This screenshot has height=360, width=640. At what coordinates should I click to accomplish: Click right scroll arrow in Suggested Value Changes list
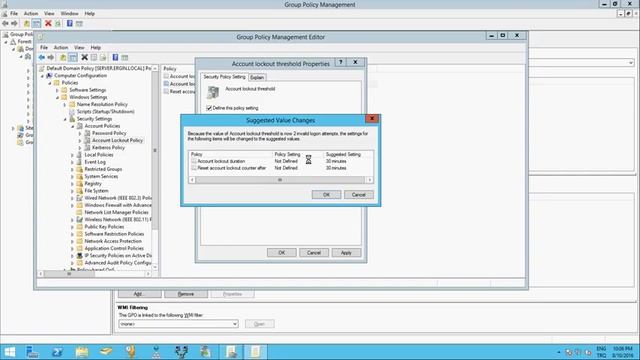pyautogui.click(x=369, y=180)
